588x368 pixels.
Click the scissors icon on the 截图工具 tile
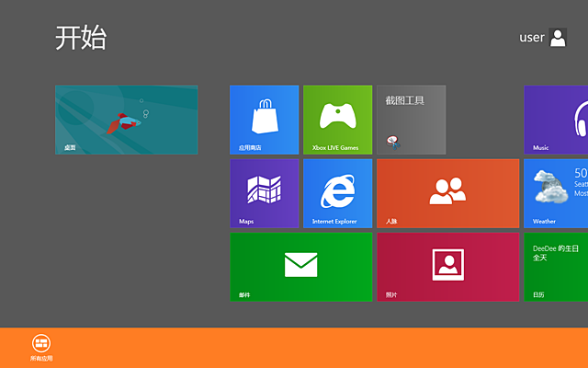coord(393,143)
